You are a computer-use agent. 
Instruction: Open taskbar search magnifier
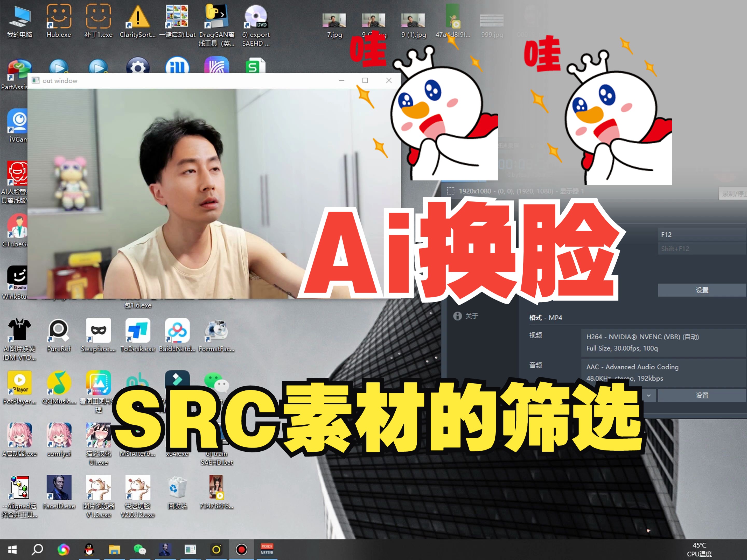point(37,550)
